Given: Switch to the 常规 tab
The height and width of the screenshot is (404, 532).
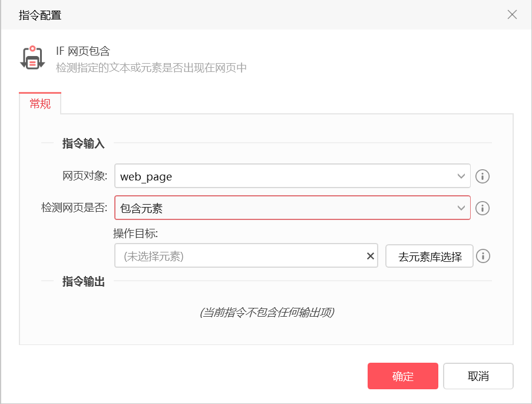Looking at the screenshot, I should point(40,104).
